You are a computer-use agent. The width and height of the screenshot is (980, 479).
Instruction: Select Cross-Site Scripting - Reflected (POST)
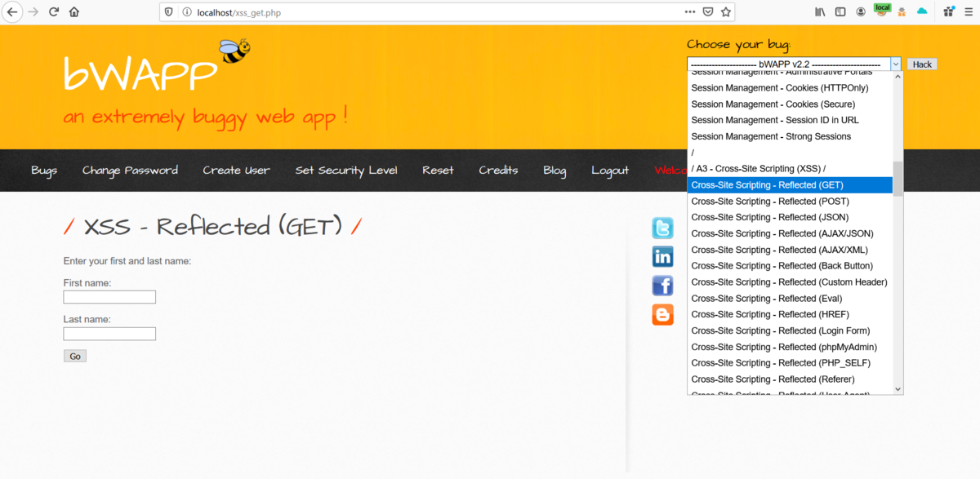point(790,202)
